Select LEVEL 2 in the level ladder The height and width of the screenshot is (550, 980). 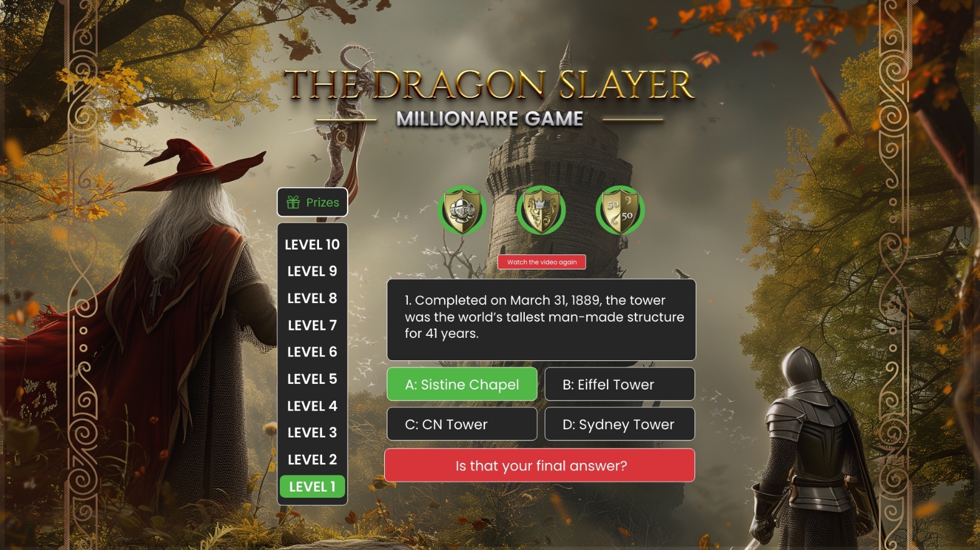312,460
